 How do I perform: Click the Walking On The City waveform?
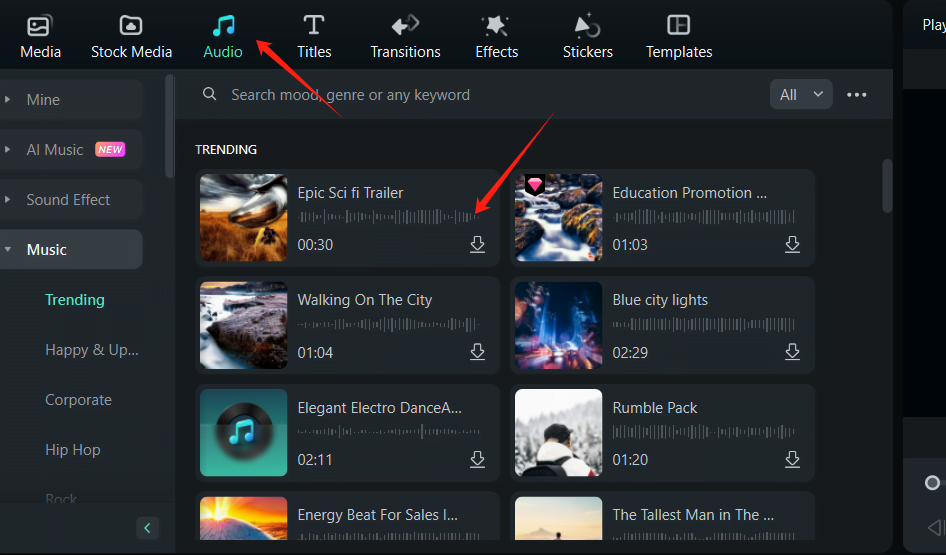pyautogui.click(x=389, y=325)
